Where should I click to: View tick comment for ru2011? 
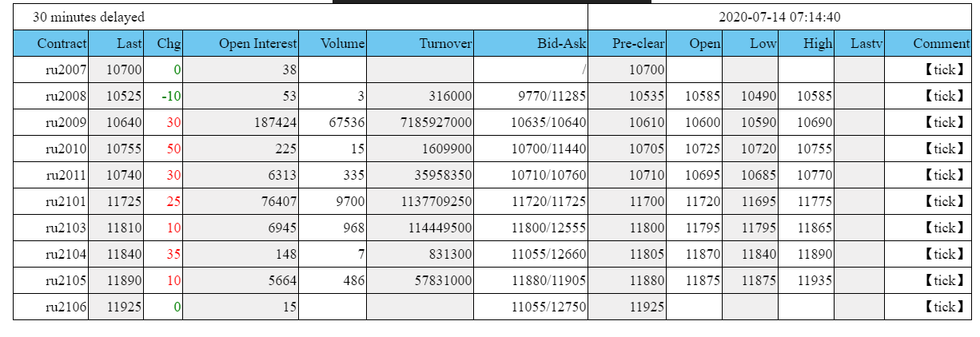944,175
